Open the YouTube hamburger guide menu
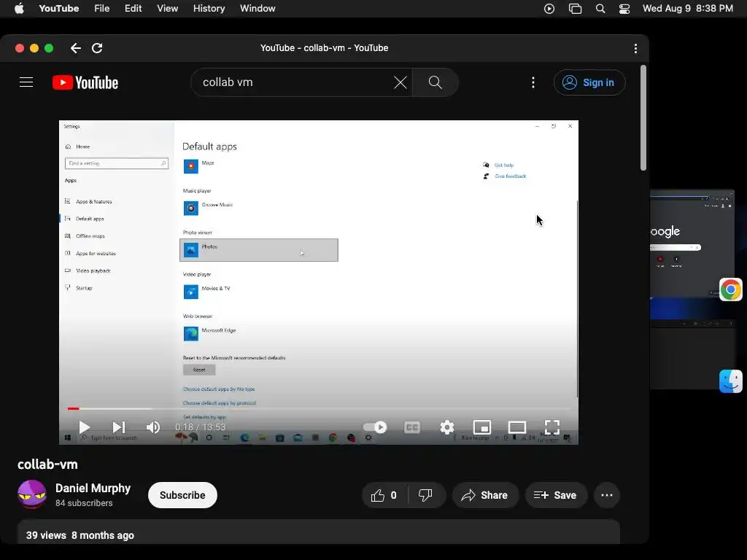 pos(26,82)
